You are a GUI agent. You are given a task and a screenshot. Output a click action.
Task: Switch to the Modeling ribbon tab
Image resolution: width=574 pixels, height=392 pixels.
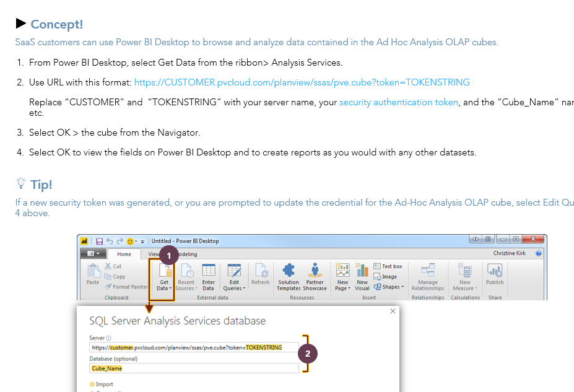pyautogui.click(x=188, y=254)
